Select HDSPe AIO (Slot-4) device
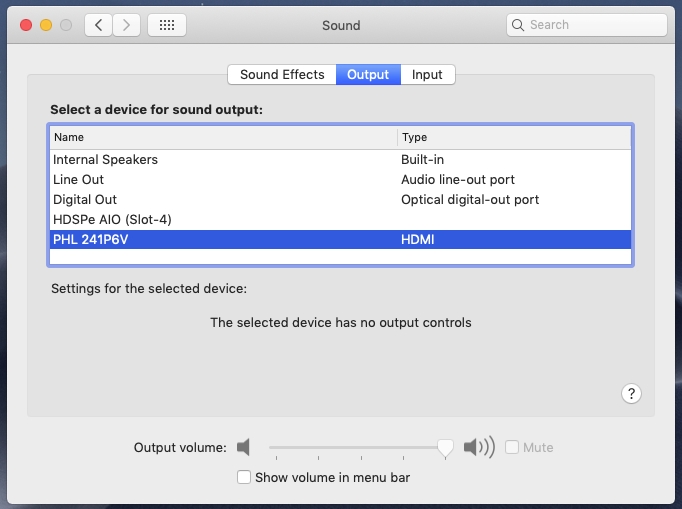The width and height of the screenshot is (682, 509). click(x=341, y=220)
